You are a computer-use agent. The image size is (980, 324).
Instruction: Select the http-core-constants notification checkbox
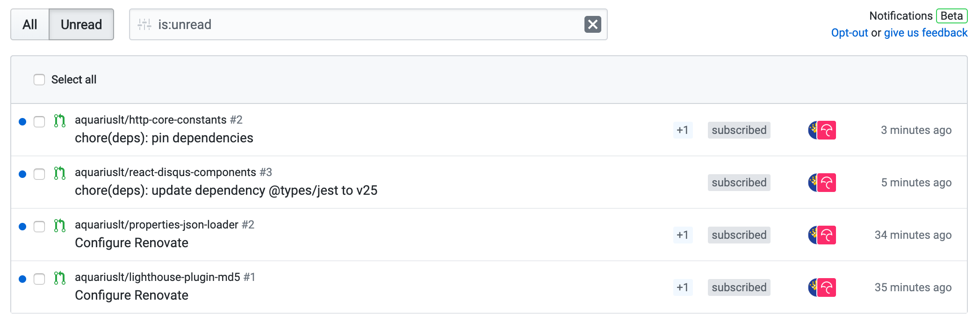point(39,122)
